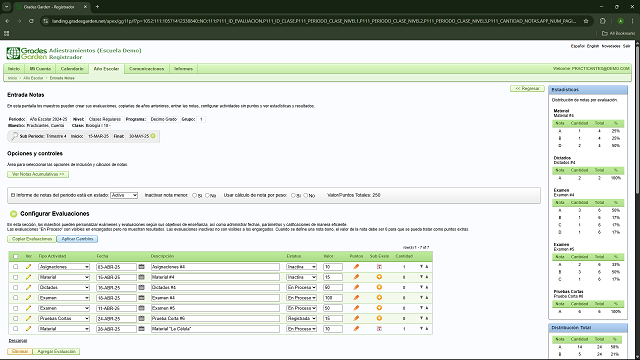The width and height of the screenshot is (640, 360).
Task: Click the Sub Evals icon for Material "La Célula"
Action: (379, 329)
